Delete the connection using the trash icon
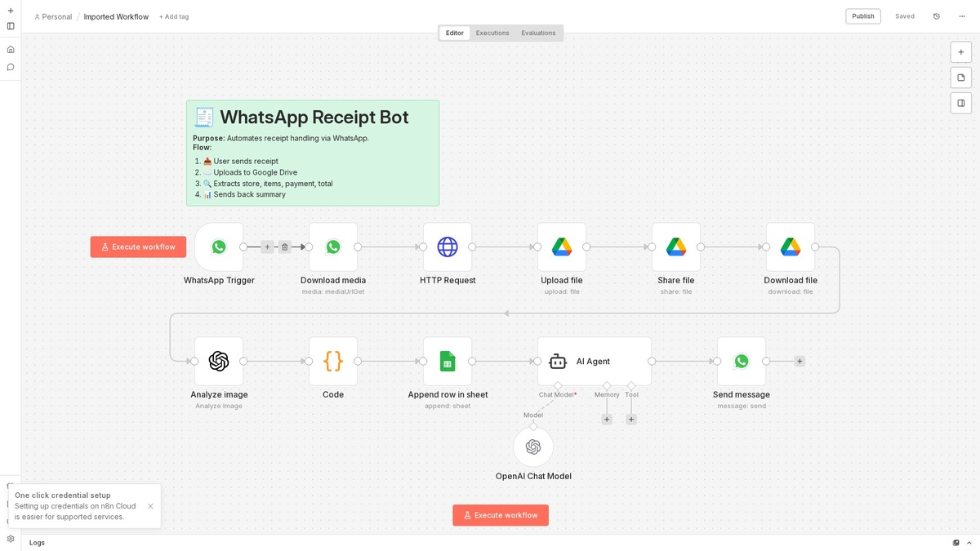This screenshot has height=551, width=980. click(x=284, y=247)
